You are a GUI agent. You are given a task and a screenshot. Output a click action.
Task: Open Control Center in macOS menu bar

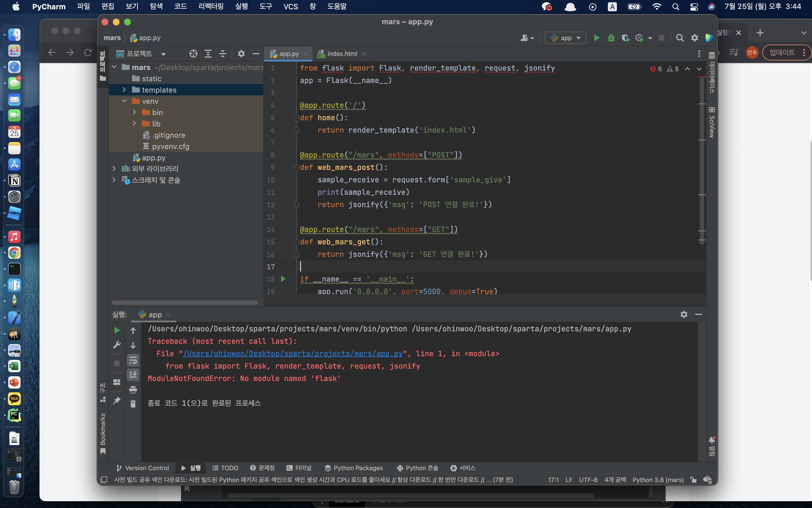click(x=694, y=6)
